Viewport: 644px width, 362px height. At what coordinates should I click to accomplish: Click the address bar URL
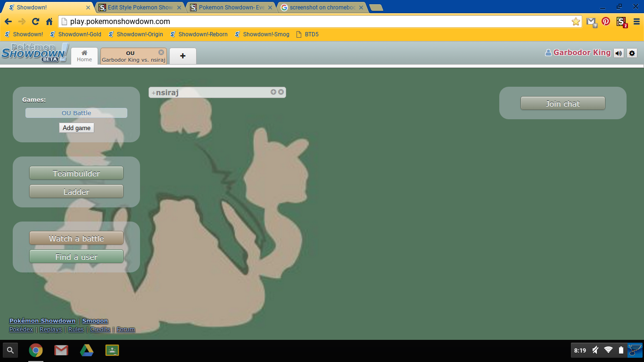120,22
